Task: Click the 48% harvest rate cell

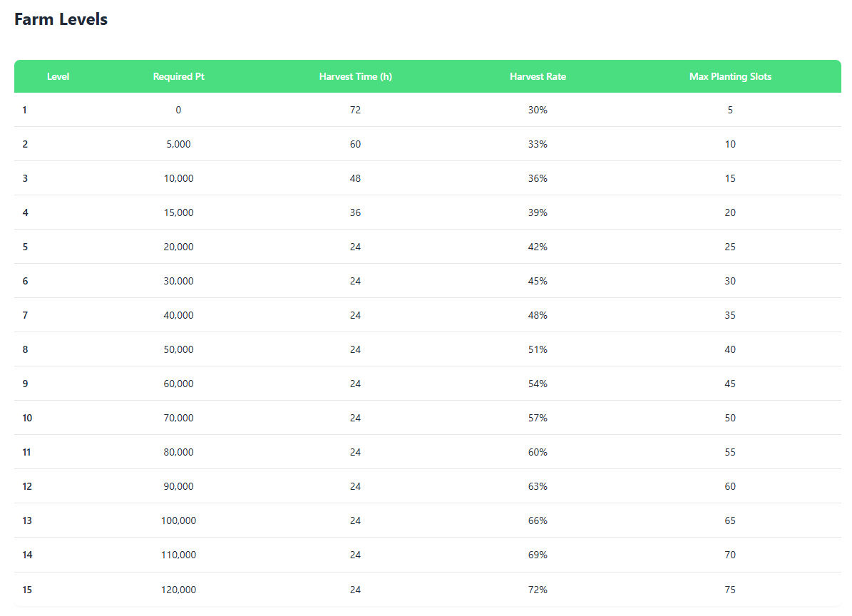Action: [x=538, y=315]
